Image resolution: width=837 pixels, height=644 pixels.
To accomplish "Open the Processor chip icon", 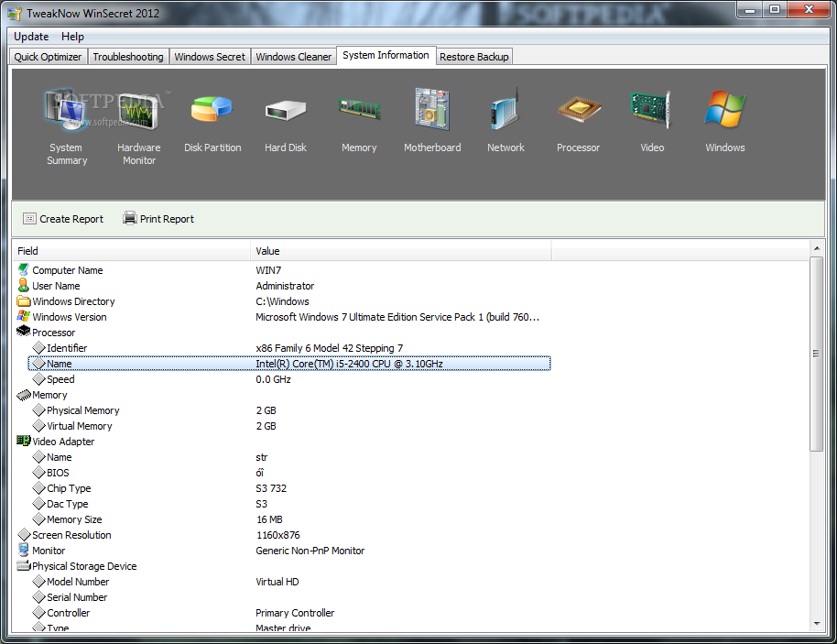I will 579,109.
